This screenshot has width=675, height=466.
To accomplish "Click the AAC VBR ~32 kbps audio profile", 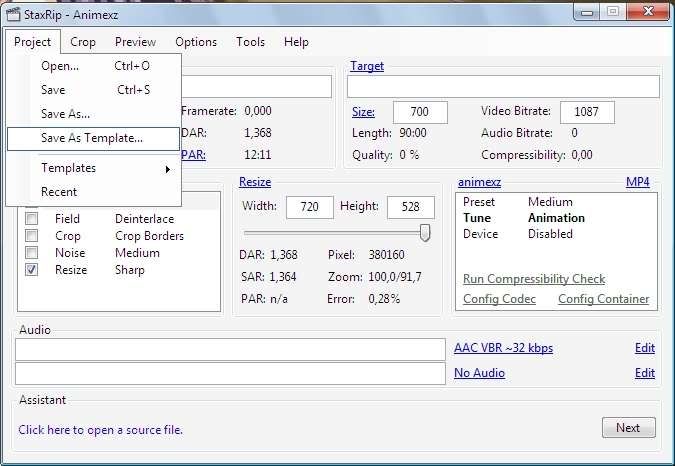I will click(503, 348).
